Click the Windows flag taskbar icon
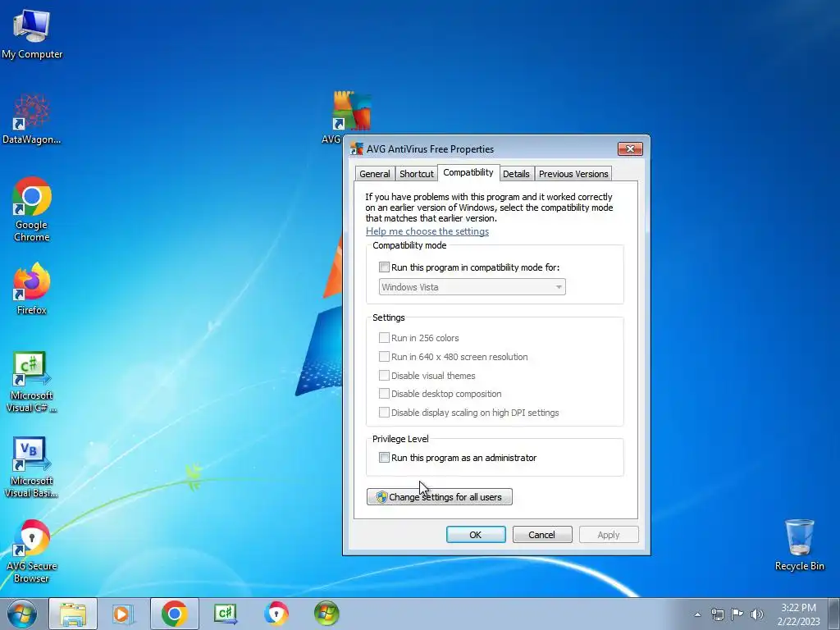The image size is (840, 630). [326, 614]
